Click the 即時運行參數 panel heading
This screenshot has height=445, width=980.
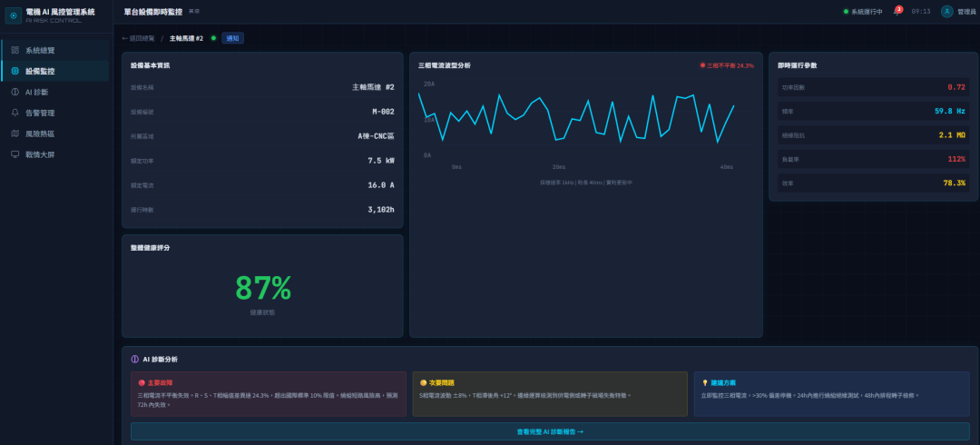point(797,65)
